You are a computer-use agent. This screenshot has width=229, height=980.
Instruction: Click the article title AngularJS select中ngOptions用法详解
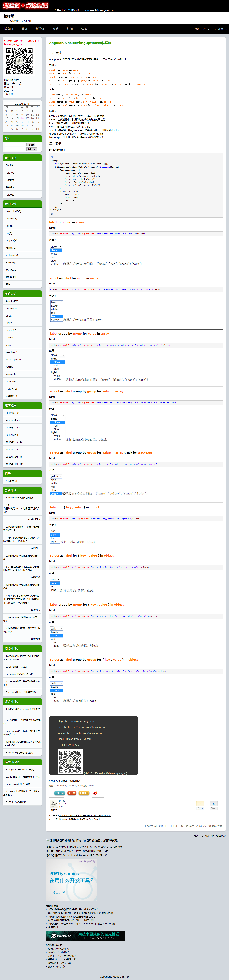click(80, 43)
